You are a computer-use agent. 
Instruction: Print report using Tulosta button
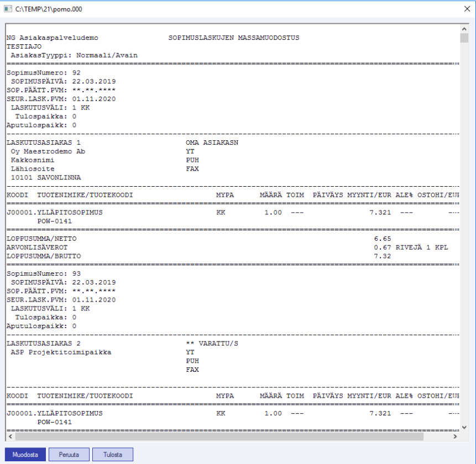coord(113,454)
